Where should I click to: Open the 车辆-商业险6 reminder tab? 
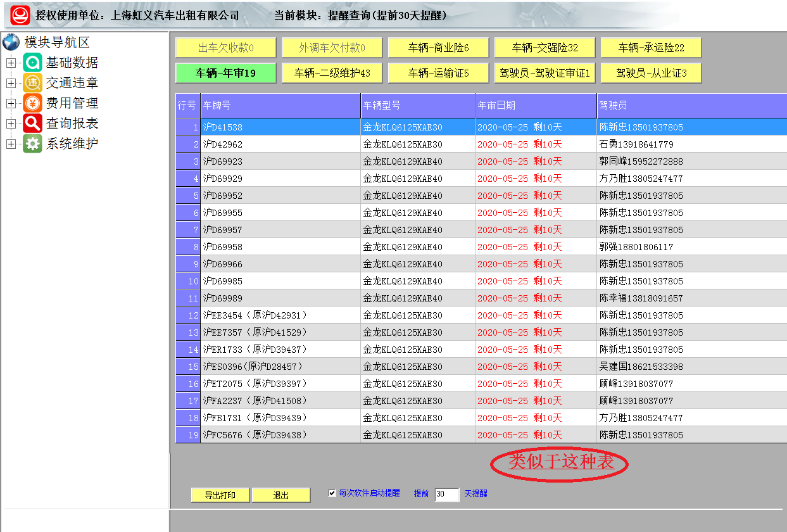(x=439, y=48)
